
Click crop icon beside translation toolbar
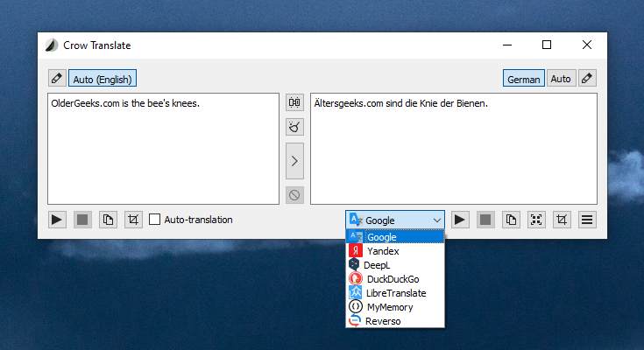[x=562, y=220]
